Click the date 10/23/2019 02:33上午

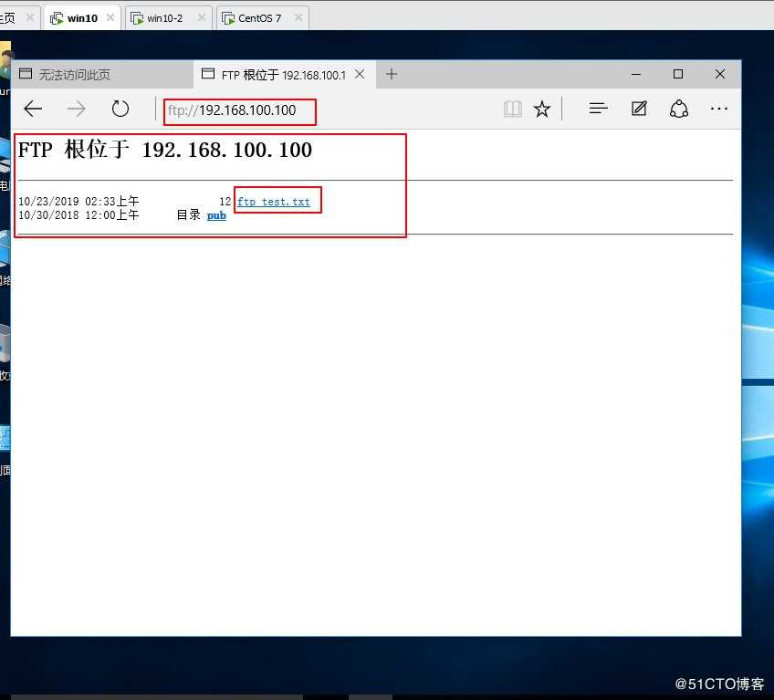(x=78, y=202)
